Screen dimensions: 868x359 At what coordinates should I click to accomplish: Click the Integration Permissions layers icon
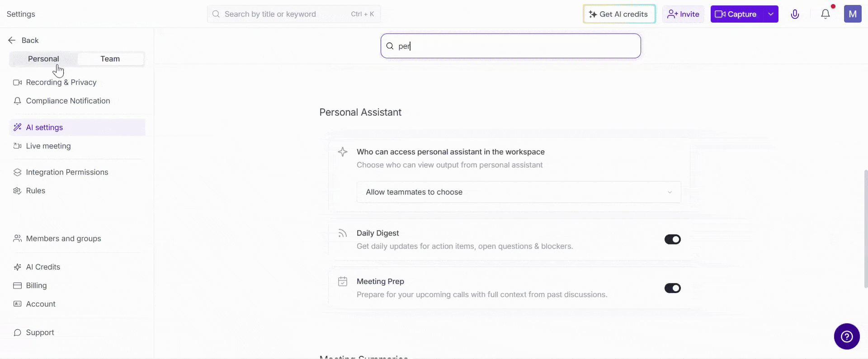(17, 172)
